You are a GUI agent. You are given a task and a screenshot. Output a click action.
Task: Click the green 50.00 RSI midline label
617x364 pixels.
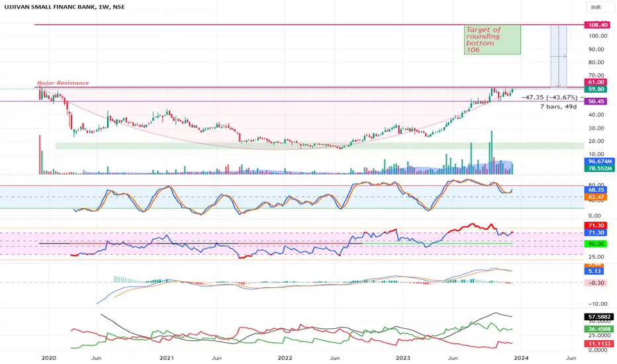[596, 244]
